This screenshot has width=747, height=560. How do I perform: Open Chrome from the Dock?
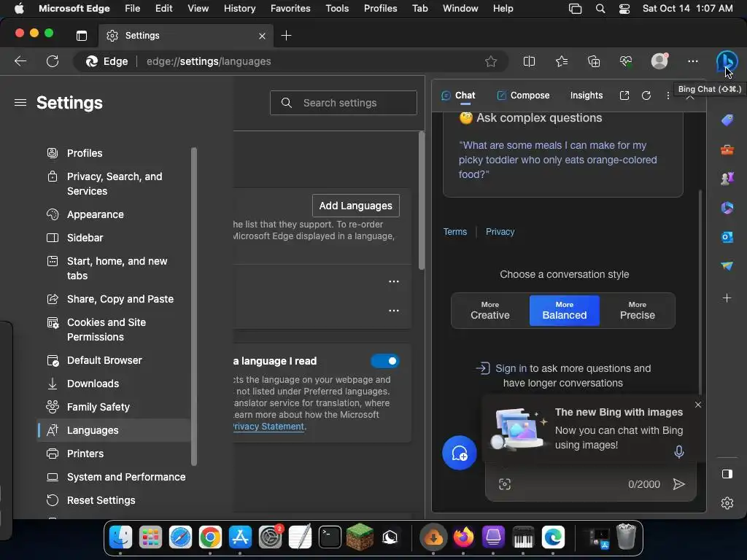pyautogui.click(x=210, y=537)
